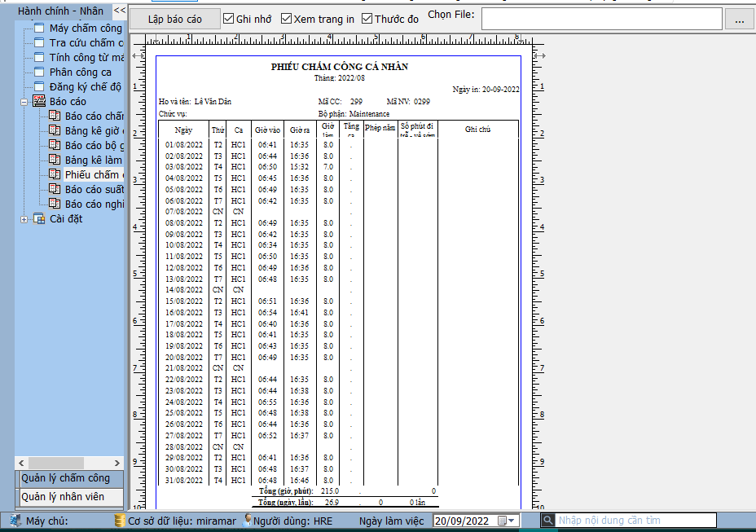Click the user icon beside Người dùng
Viewport: 756px width, 532px height.
pos(247,521)
